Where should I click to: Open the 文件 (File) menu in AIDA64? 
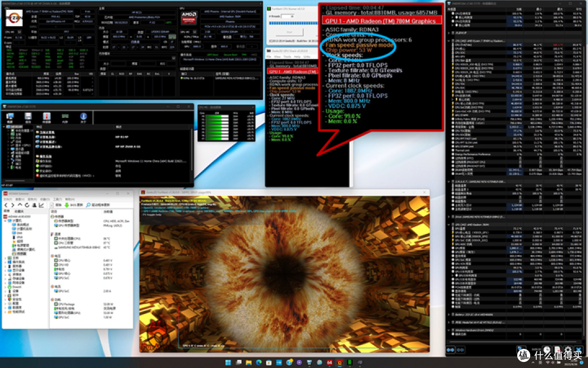[x=8, y=199]
